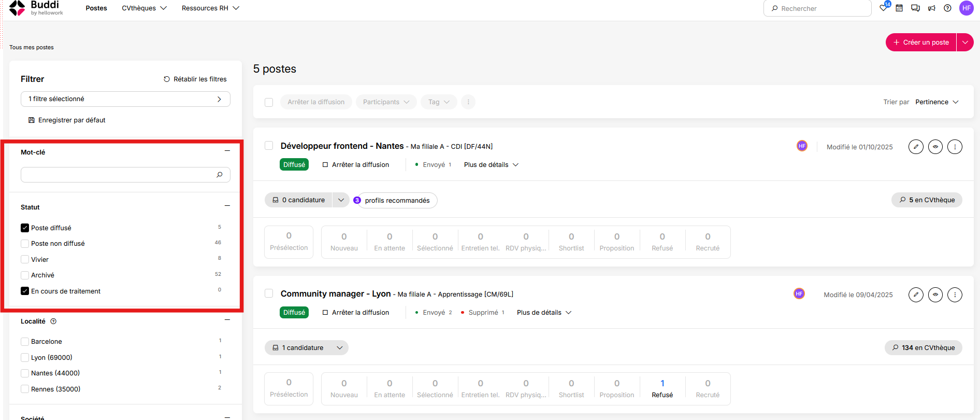Uncheck the Poste diffusé status filter

[x=25, y=228]
